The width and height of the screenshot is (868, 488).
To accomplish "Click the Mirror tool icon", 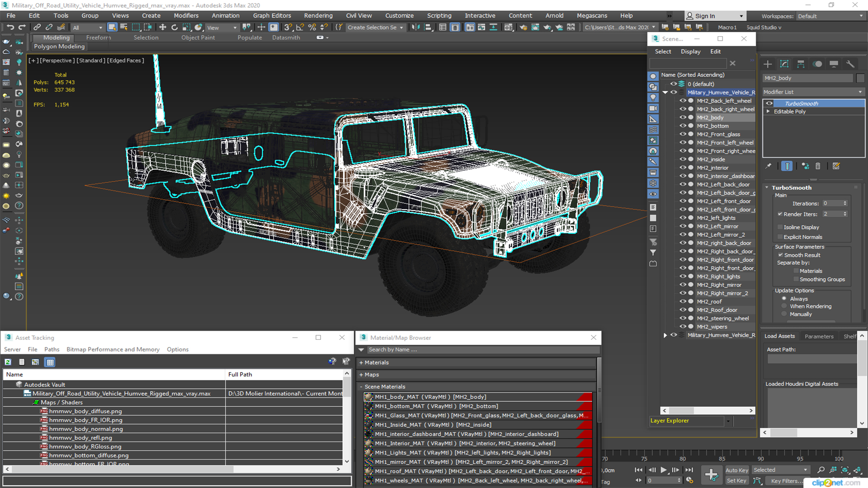I will (415, 27).
